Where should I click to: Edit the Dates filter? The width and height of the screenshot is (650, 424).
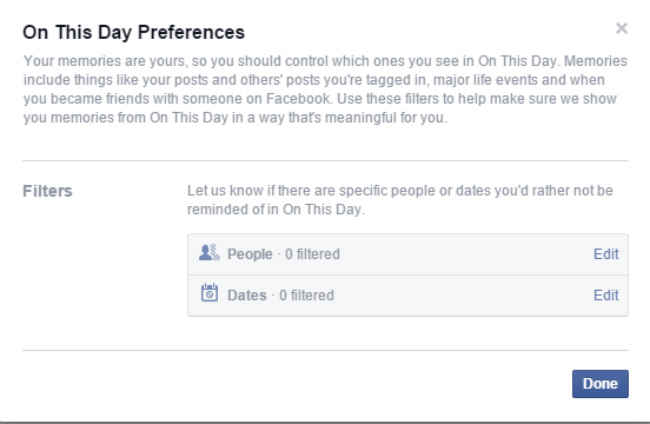606,295
